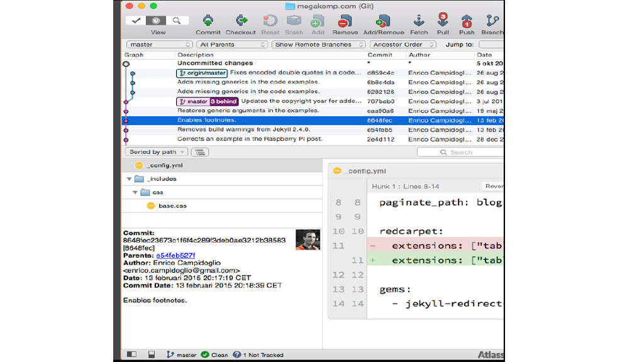The width and height of the screenshot is (644, 362).
Task: Open the All Parents dropdown
Action: pyautogui.click(x=232, y=45)
